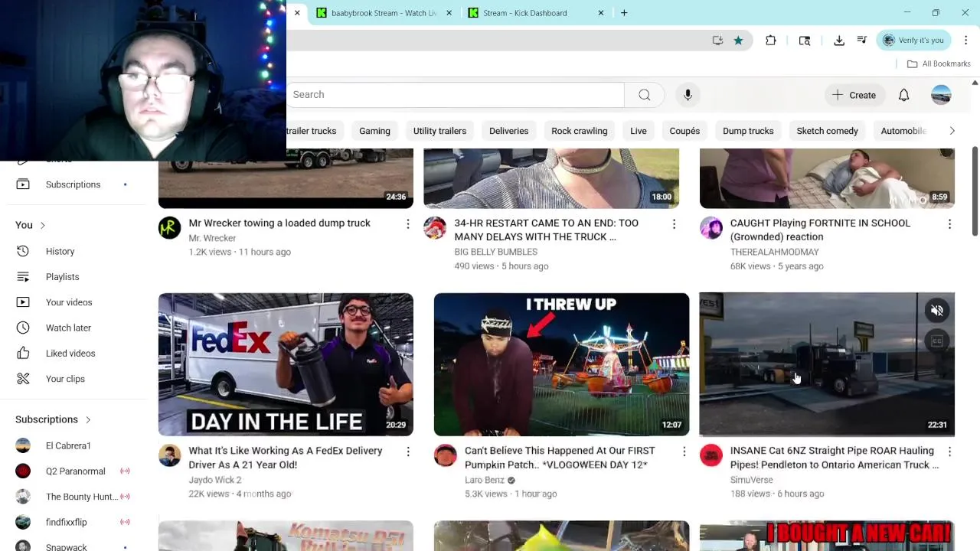Expand the Subscriptions section heading
Viewport: 980px width, 551px height.
click(x=54, y=419)
